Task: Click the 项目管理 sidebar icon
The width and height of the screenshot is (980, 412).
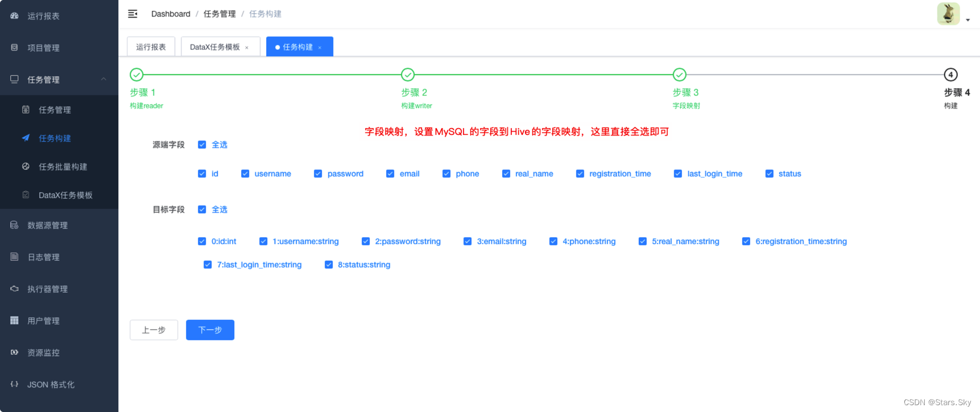Action: [14, 48]
